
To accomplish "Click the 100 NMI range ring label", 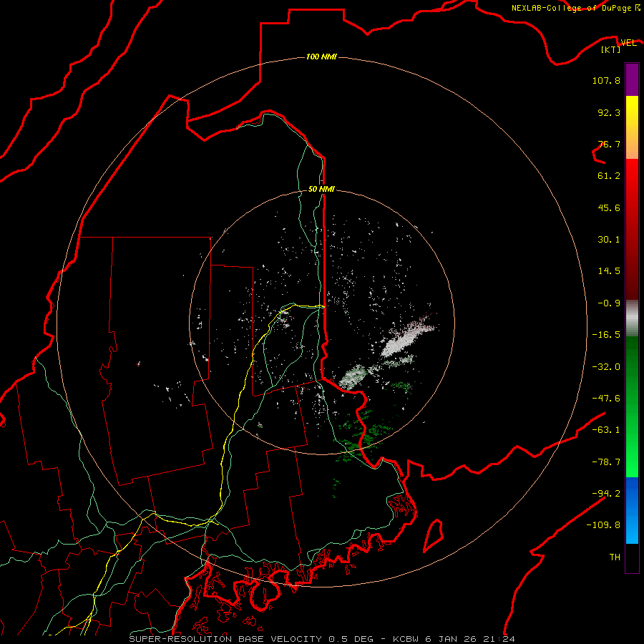I will tap(321, 57).
